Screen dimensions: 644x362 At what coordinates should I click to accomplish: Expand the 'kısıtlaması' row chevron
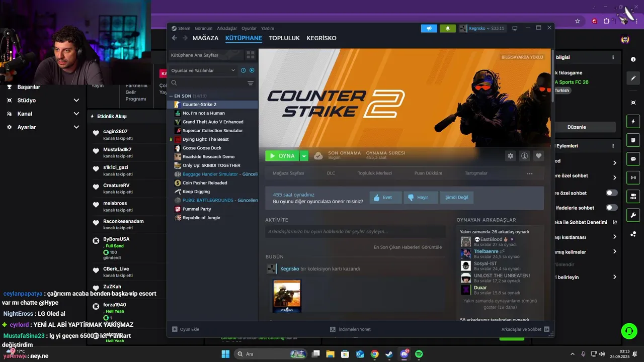click(614, 237)
